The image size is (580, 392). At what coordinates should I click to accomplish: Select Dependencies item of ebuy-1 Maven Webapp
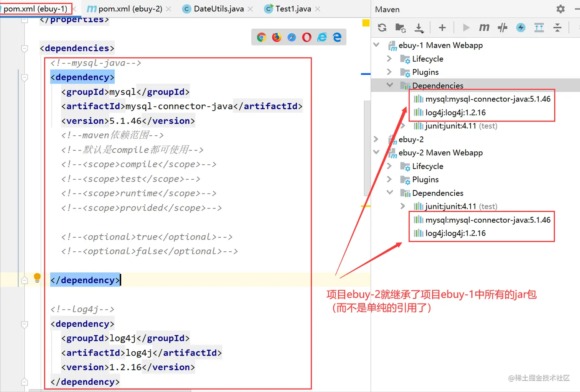point(438,85)
